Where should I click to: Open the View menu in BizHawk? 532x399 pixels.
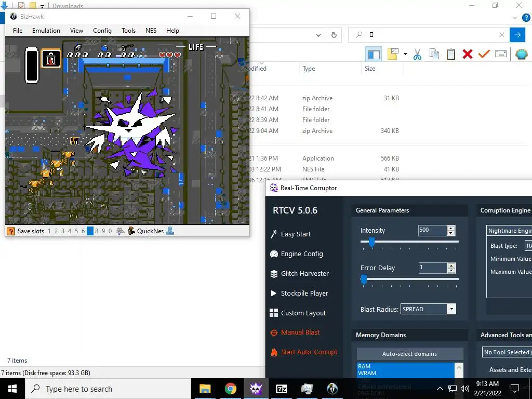[x=76, y=31]
